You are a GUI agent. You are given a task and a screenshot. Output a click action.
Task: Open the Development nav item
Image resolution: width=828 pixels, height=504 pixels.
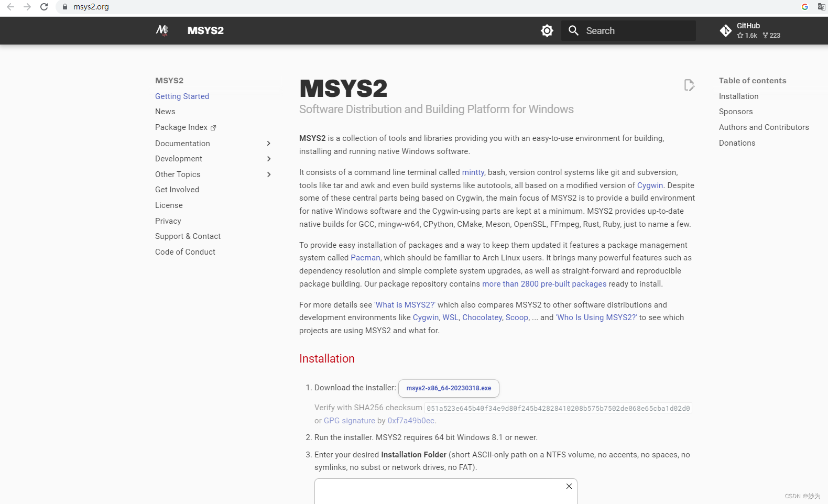point(179,159)
